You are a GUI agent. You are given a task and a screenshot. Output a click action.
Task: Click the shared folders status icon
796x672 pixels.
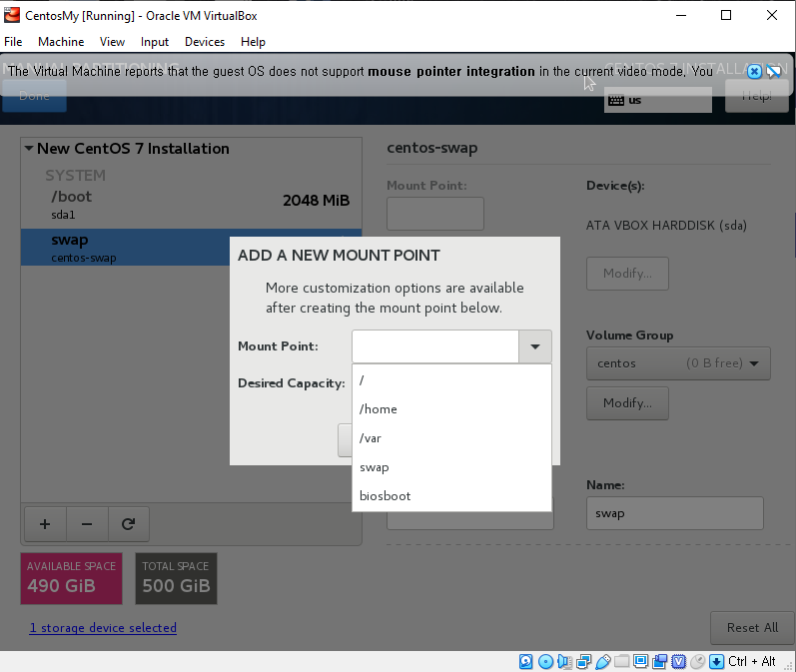(621, 661)
